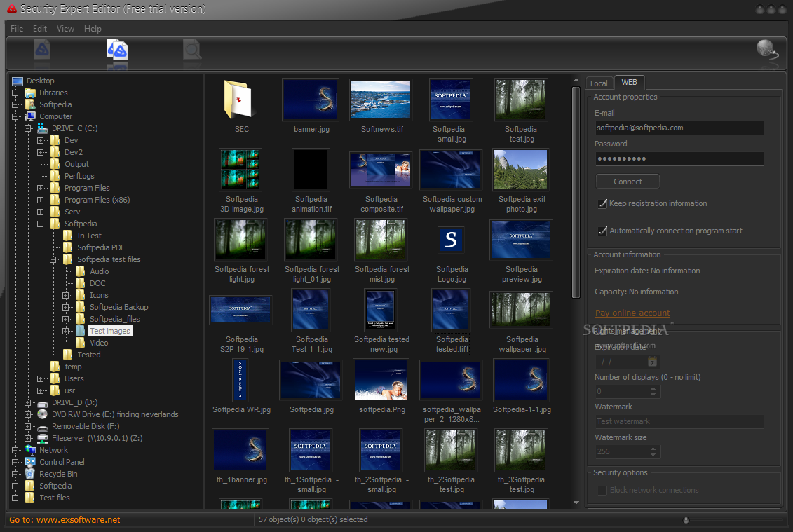793x532 pixels.
Task: Click the scroll down arrow of file list
Action: coord(576,503)
